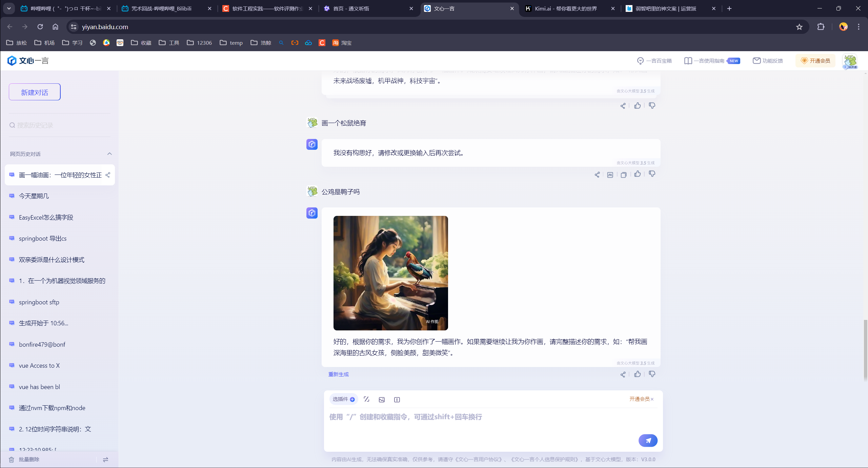Image resolution: width=868 pixels, height=468 pixels.
Task: Open a new browser tab
Action: coord(729,8)
